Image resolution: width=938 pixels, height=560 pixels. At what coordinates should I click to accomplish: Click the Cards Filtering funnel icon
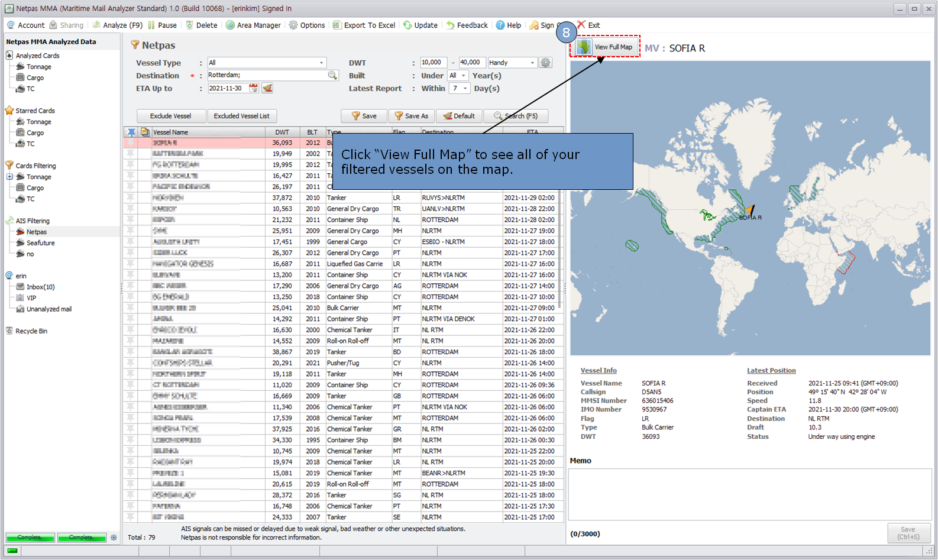9,166
